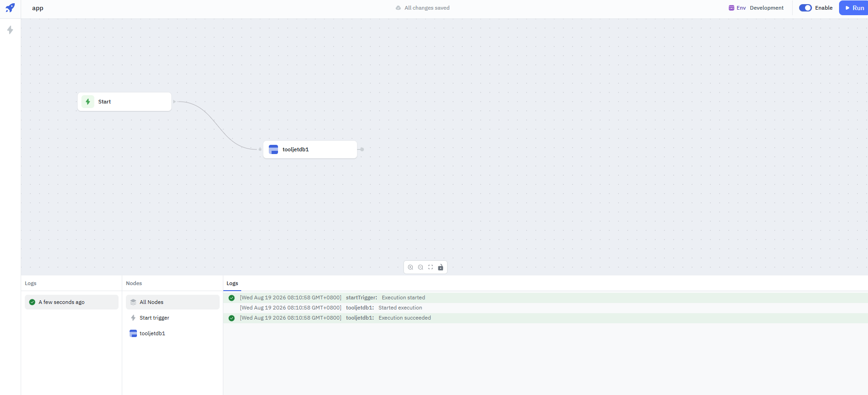Filter logs by All Nodes
Viewport: 868px width, 395px height.
pos(173,302)
